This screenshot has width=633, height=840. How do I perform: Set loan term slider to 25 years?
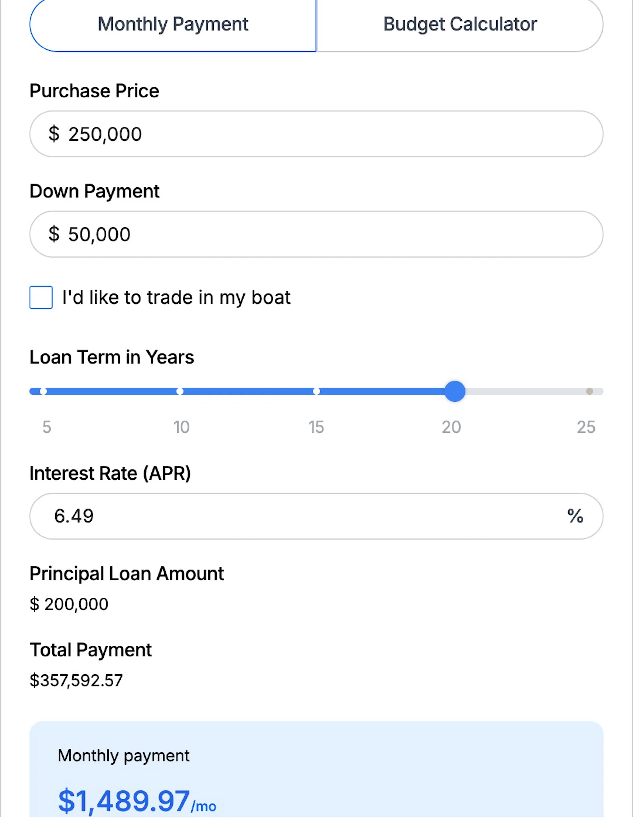coord(589,391)
